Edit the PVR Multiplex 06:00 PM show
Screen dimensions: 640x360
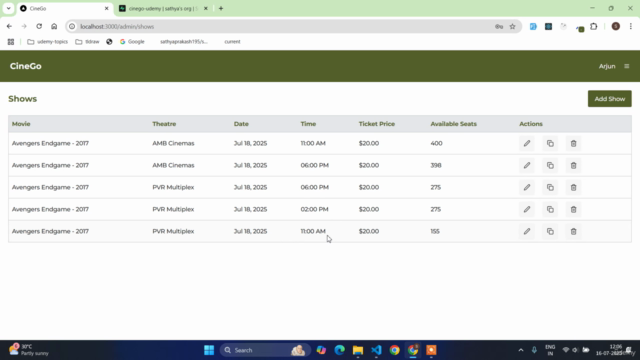click(527, 187)
